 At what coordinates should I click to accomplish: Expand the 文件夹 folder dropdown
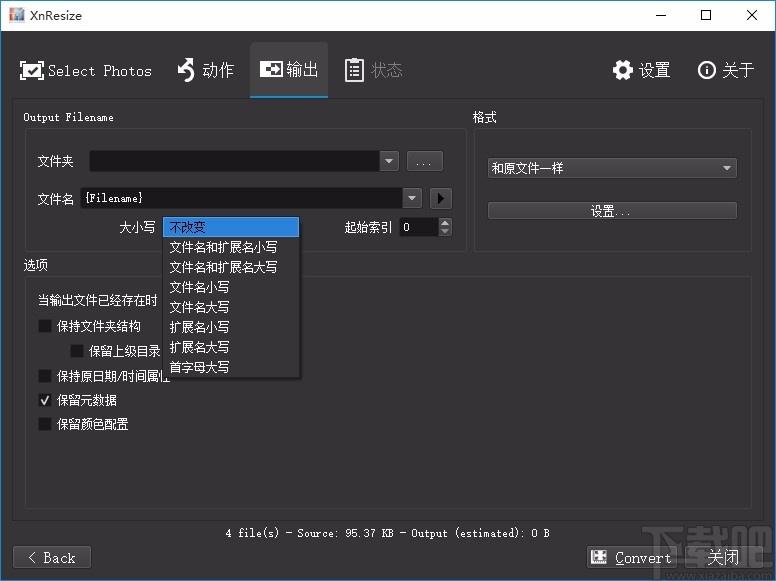tap(389, 161)
